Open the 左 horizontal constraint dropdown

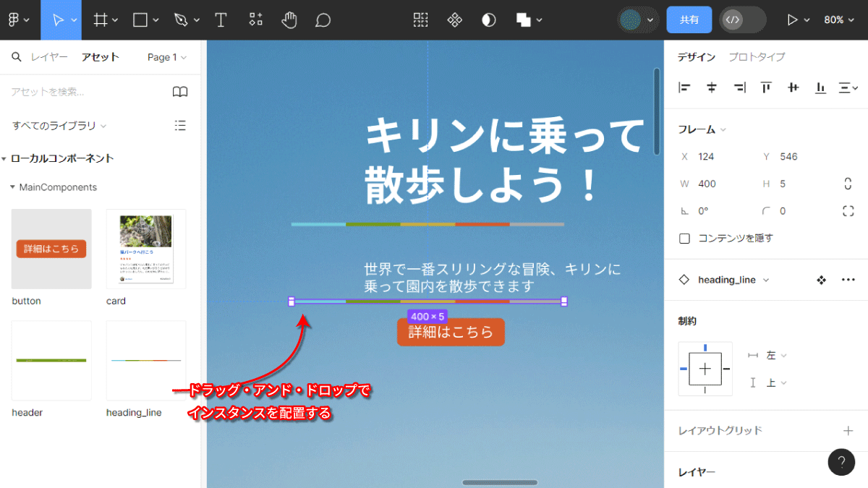(776, 355)
